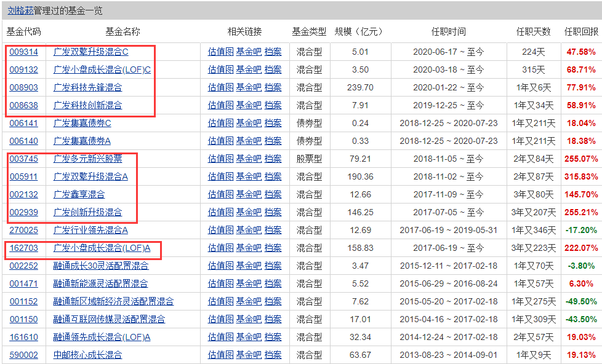Screen dimensions: 602x364
Task: Select tenure period 2017-06-19 ~ 2019-05-31
Action: coord(449,230)
